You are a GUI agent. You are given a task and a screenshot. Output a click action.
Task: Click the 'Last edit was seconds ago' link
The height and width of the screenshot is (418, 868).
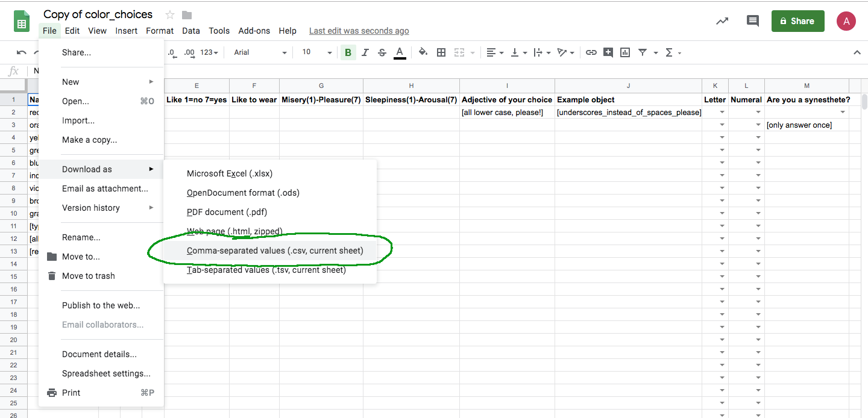[359, 31]
